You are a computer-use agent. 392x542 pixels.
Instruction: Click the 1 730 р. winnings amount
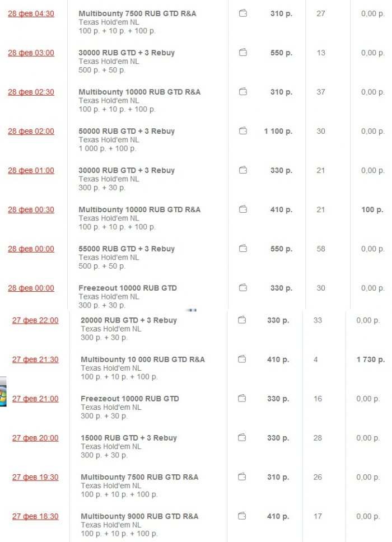click(x=370, y=359)
